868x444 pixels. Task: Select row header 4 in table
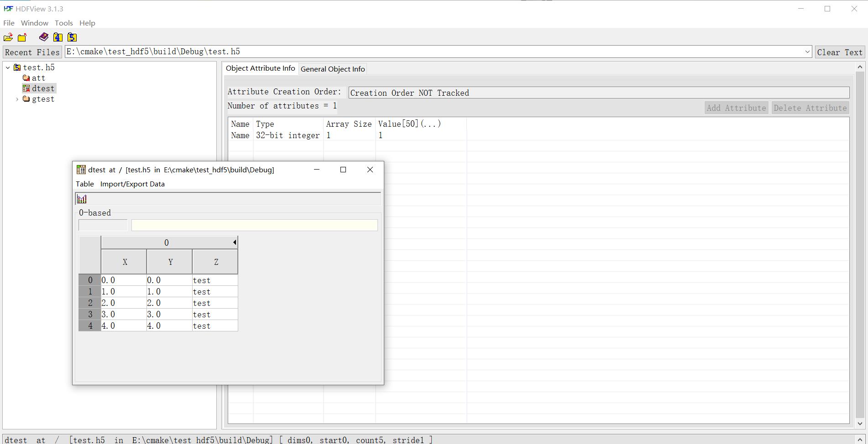click(90, 325)
